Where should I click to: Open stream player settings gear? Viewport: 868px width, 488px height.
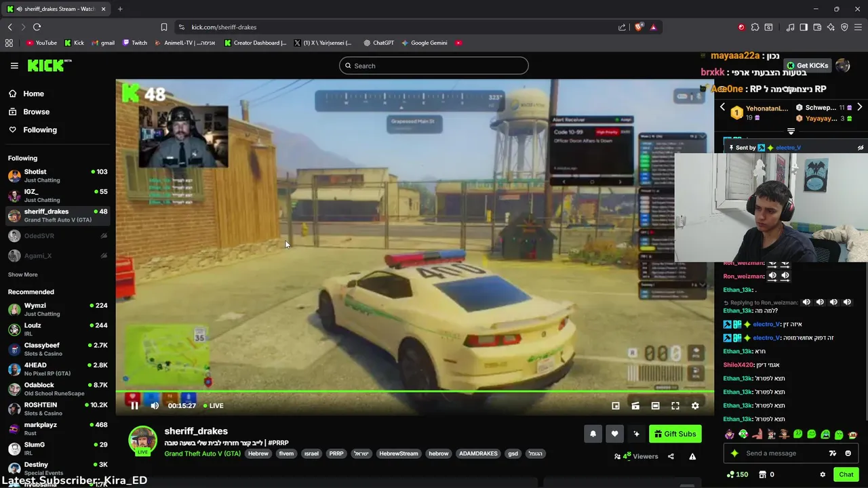[x=695, y=405]
